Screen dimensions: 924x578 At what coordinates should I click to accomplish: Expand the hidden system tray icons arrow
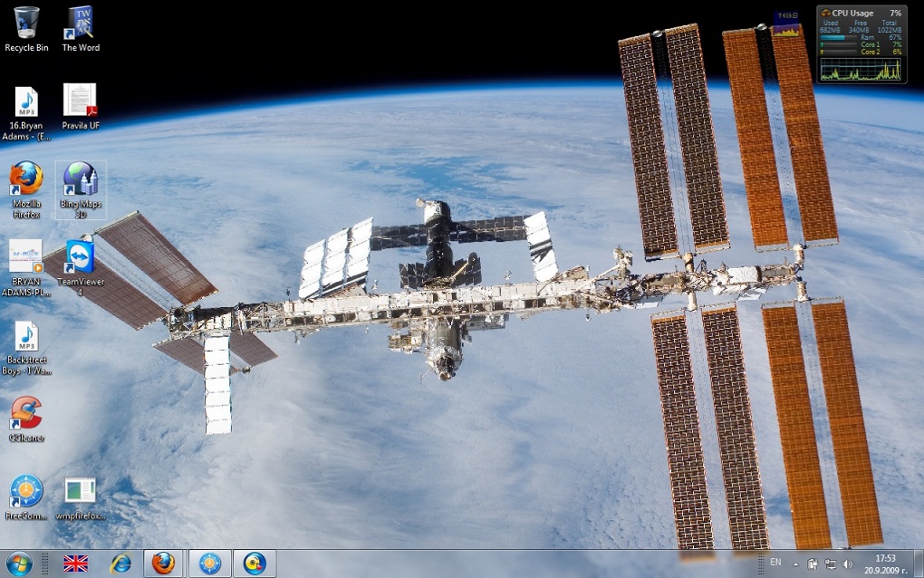(x=795, y=564)
